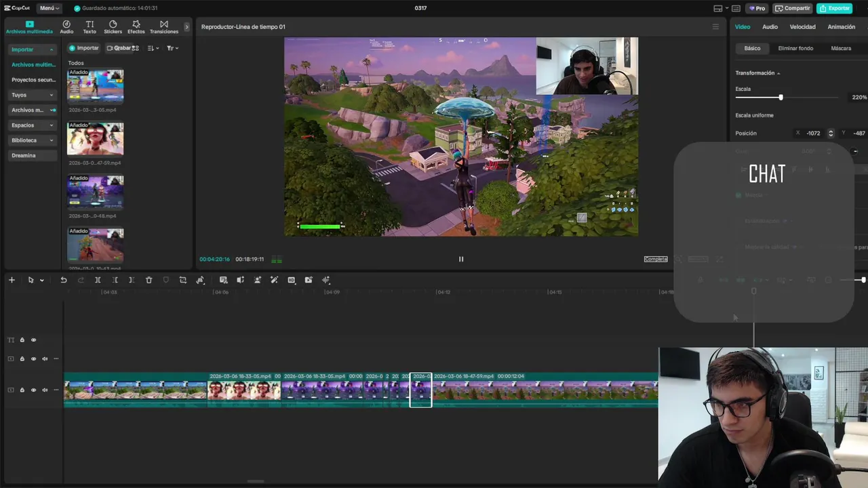Image resolution: width=868 pixels, height=488 pixels.
Task: Toggle the shortcuts keyboard panel icon
Action: [x=736, y=8]
